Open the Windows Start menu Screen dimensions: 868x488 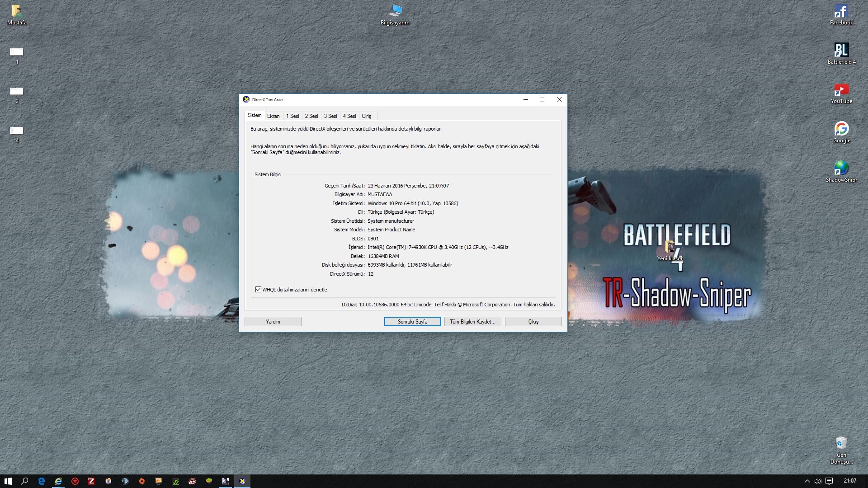click(x=8, y=481)
